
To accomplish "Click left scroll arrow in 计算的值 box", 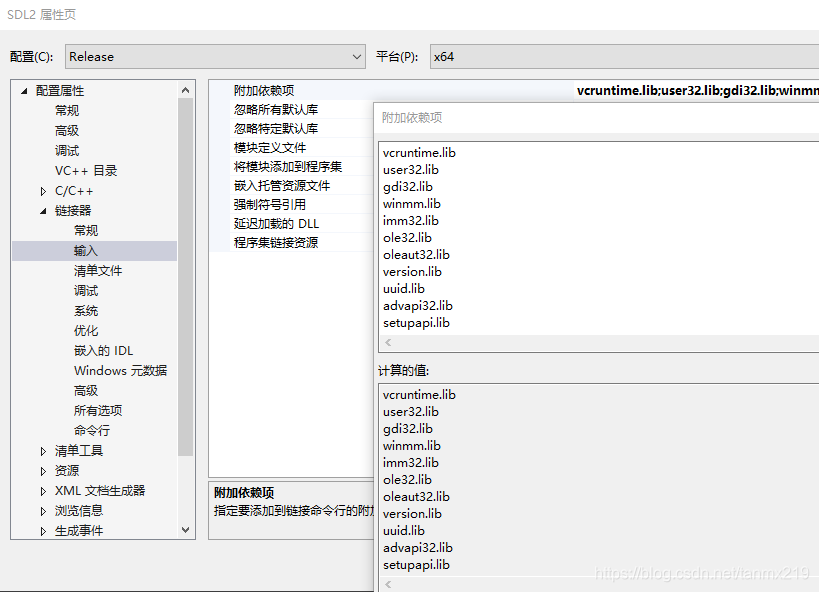I will (x=388, y=585).
